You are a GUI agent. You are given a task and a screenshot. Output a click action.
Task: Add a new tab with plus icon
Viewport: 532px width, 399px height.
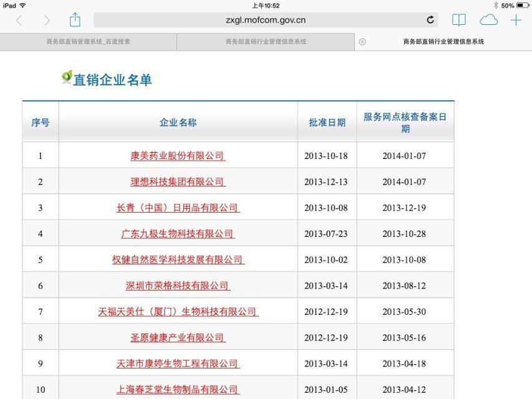click(516, 20)
